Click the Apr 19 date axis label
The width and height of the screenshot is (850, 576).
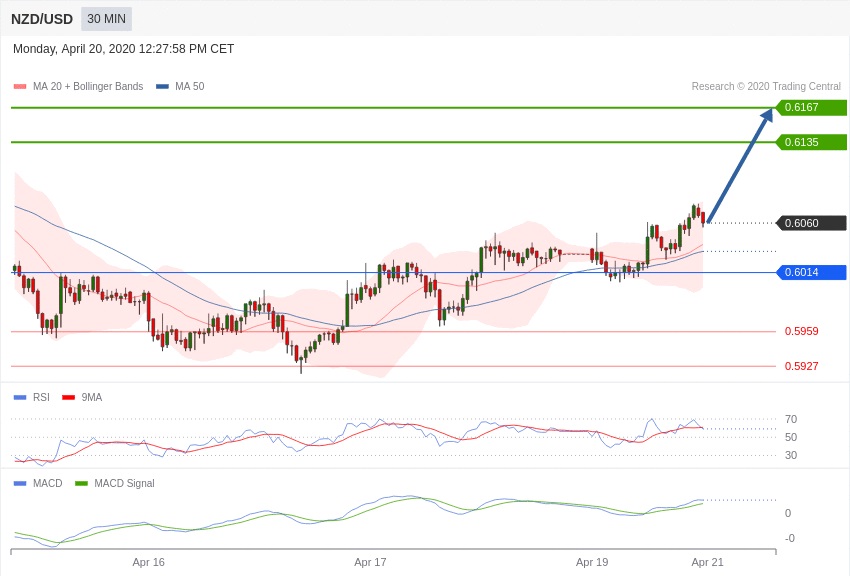(592, 562)
